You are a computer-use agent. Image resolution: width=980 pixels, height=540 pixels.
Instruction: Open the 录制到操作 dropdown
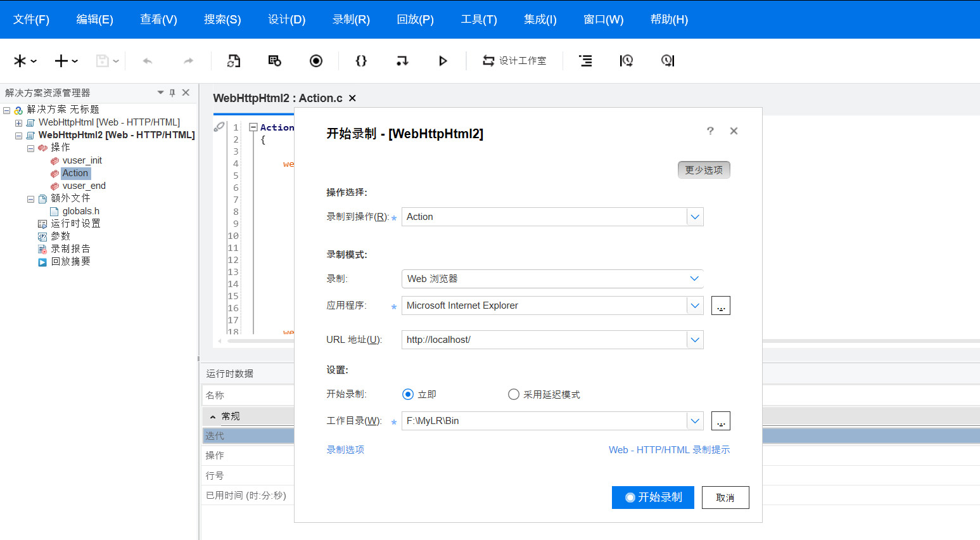pyautogui.click(x=694, y=216)
